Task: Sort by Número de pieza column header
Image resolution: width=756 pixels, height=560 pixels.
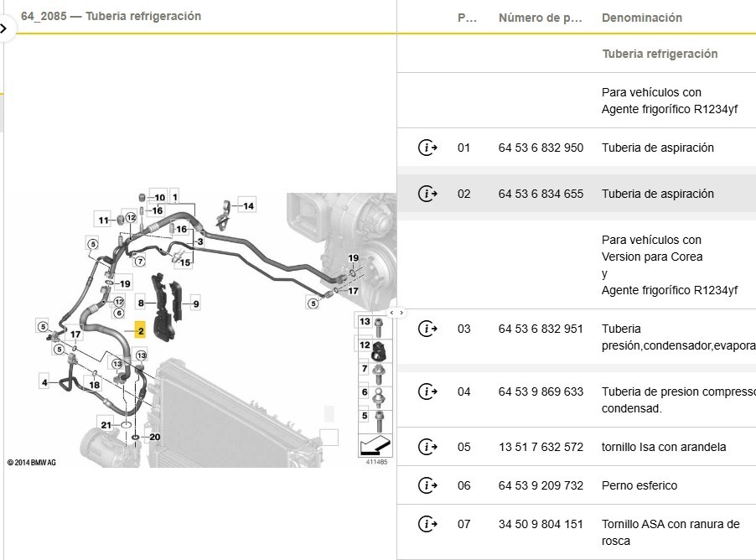Action: coord(540,18)
